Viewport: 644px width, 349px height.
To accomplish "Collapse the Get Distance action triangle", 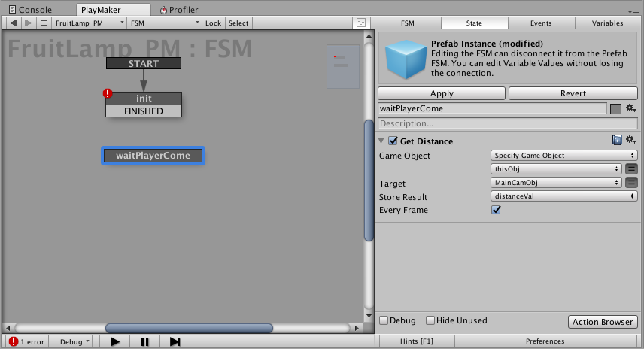I will pos(381,141).
